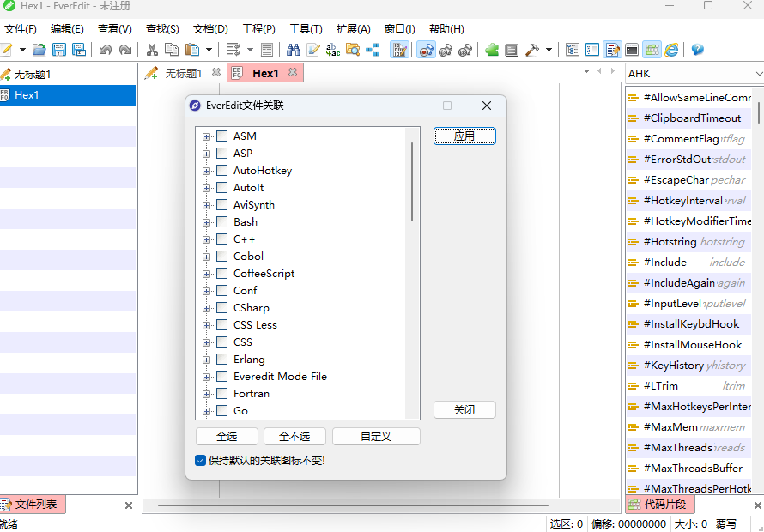Expand the Fortran tree node
764x532 pixels.
(206, 394)
